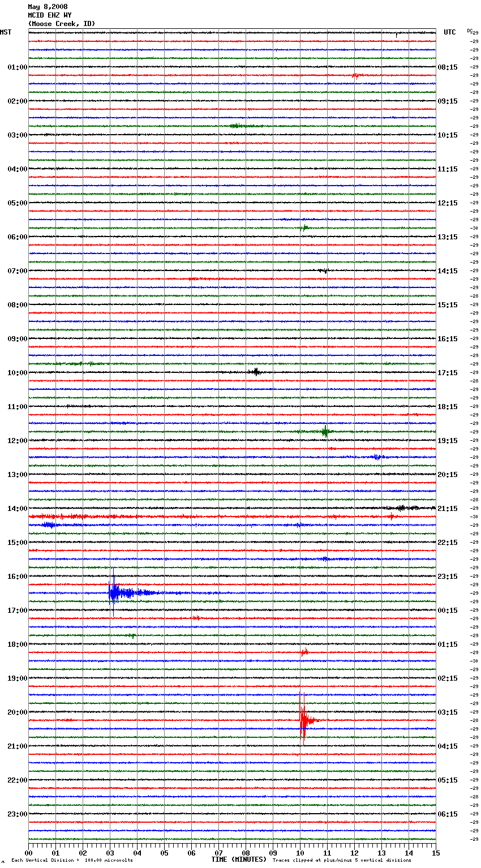Screen dimensions: 481x868
Task: Click the 'May 8,2008' date header
Action: coord(48,7)
